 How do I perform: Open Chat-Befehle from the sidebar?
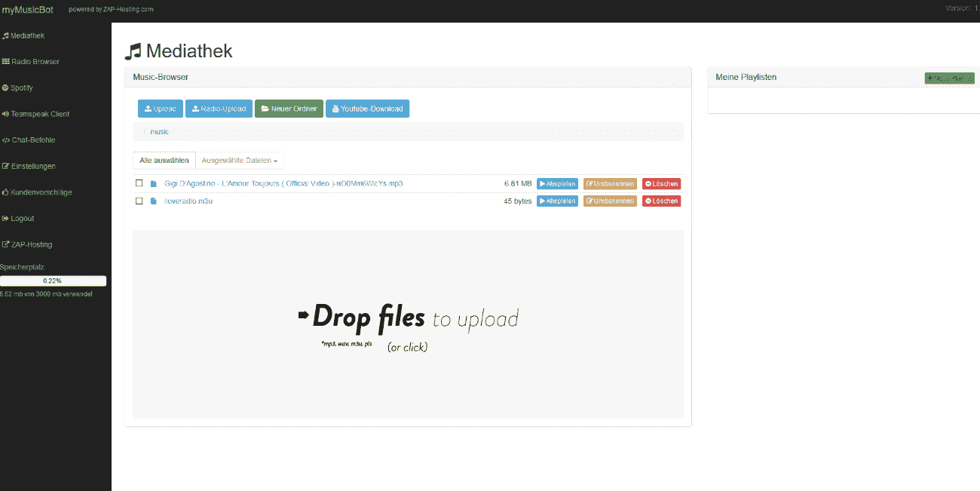click(29, 140)
